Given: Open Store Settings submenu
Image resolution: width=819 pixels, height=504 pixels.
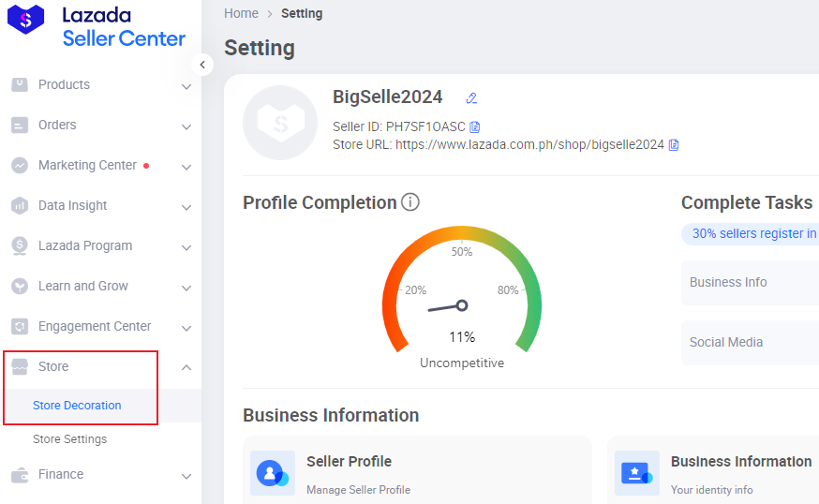Looking at the screenshot, I should point(70,439).
